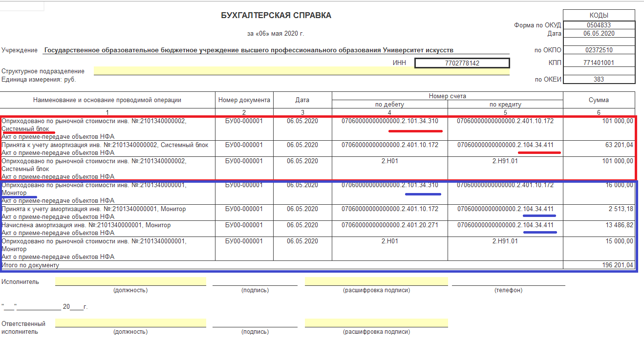
Task: Select the Сумма column header
Action: point(599,100)
